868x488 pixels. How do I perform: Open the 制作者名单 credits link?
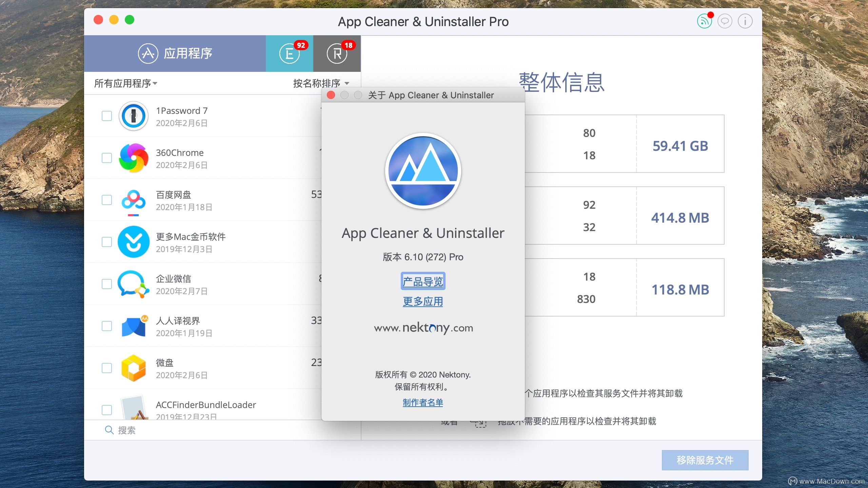[423, 403]
